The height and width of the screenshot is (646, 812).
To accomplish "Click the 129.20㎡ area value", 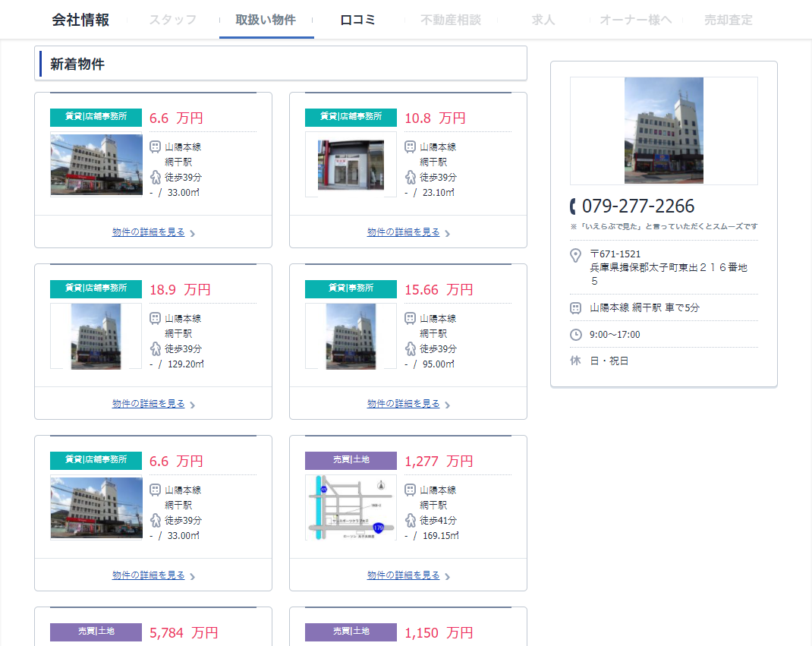I will (186, 364).
